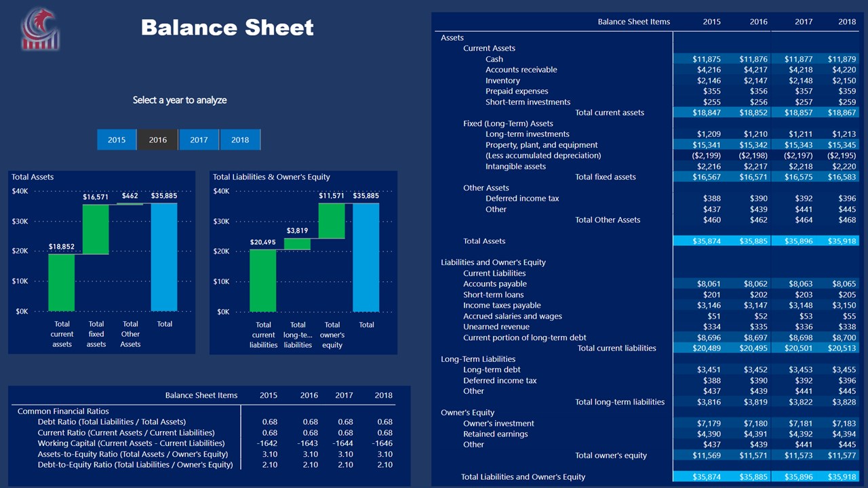Image resolution: width=868 pixels, height=488 pixels.
Task: Click the Inventory row label
Action: (x=502, y=81)
